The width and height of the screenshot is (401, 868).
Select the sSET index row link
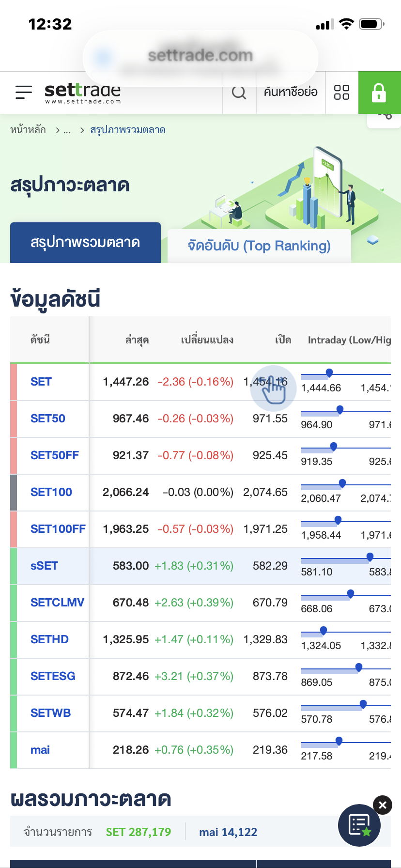point(44,566)
